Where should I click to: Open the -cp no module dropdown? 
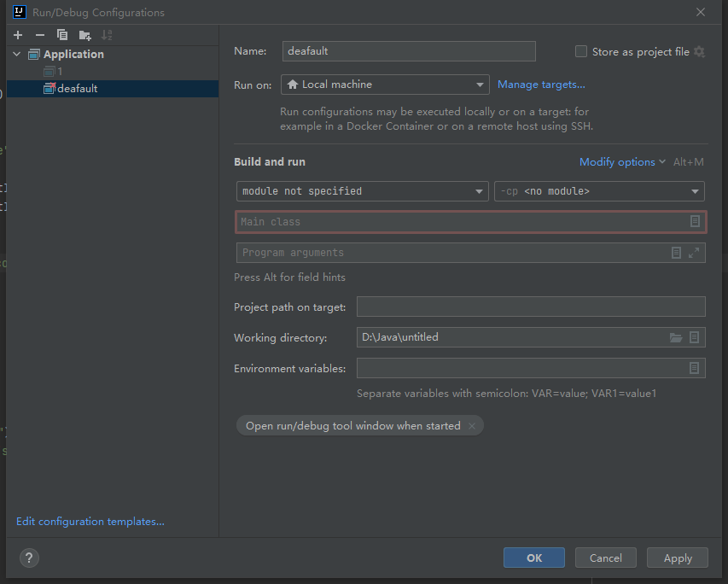(599, 191)
